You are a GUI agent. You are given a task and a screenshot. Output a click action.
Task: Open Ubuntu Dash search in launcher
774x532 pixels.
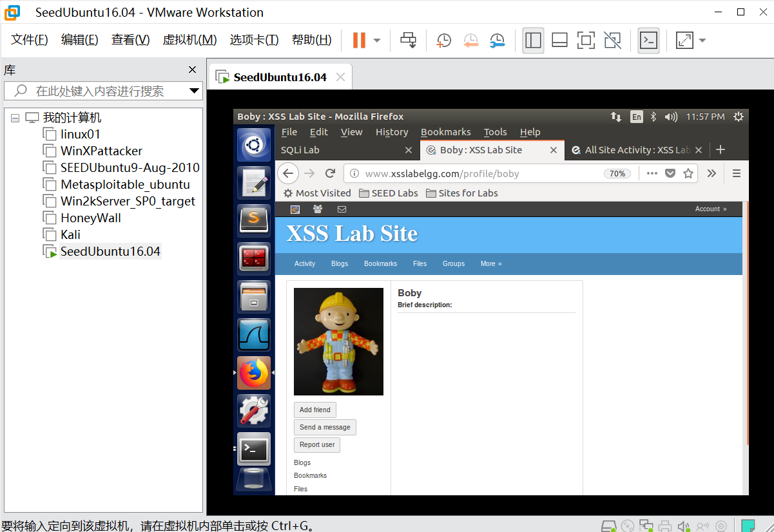coord(254,145)
